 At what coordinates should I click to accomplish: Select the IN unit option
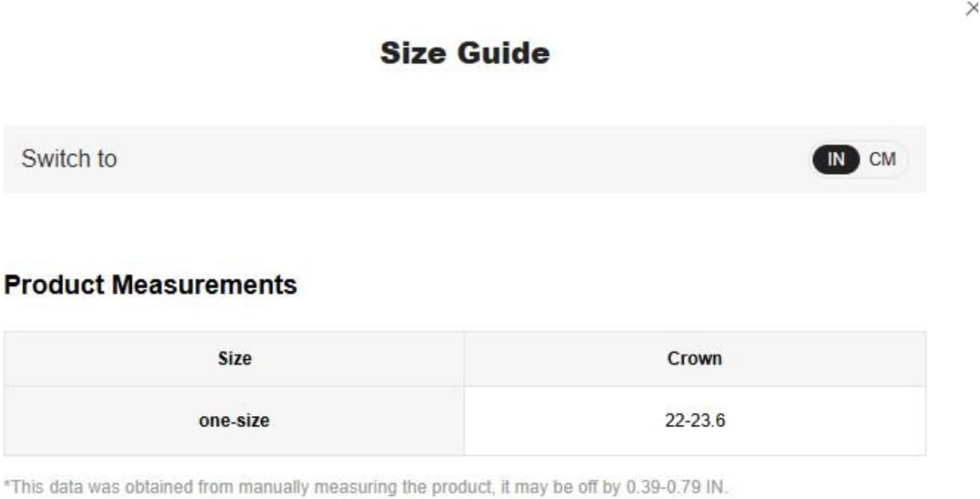pos(835,159)
